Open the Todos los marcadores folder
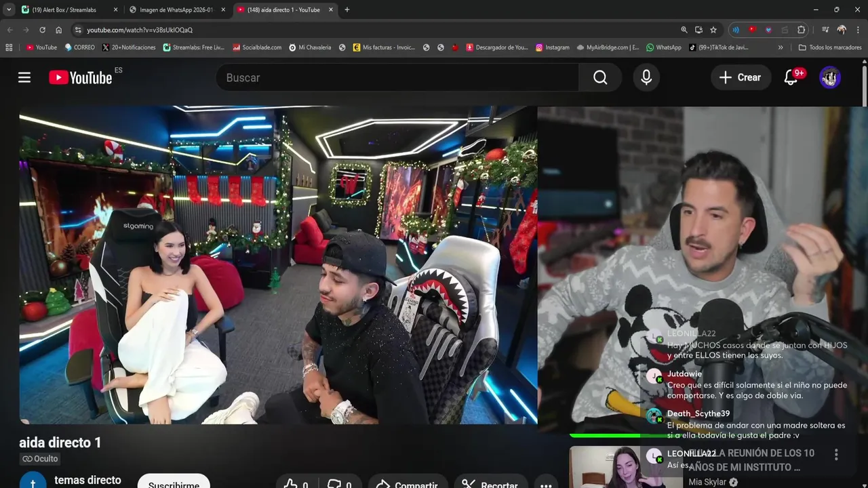Viewport: 868px width, 488px height. tap(830, 47)
